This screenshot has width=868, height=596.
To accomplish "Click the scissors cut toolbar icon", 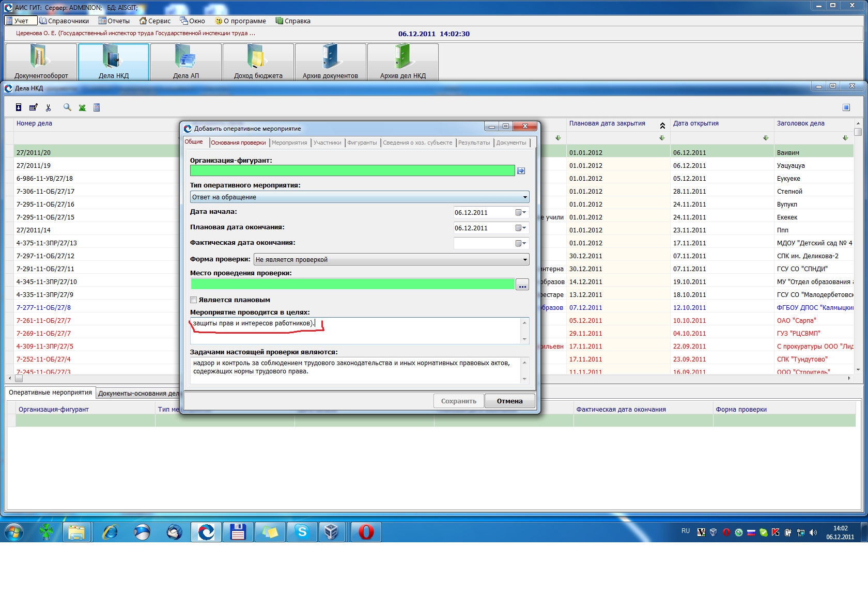I will coord(49,107).
